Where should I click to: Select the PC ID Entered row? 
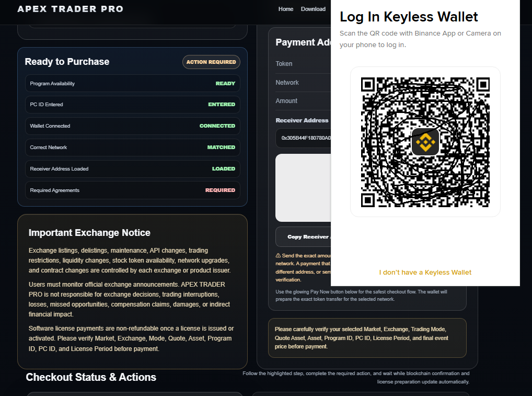point(133,105)
